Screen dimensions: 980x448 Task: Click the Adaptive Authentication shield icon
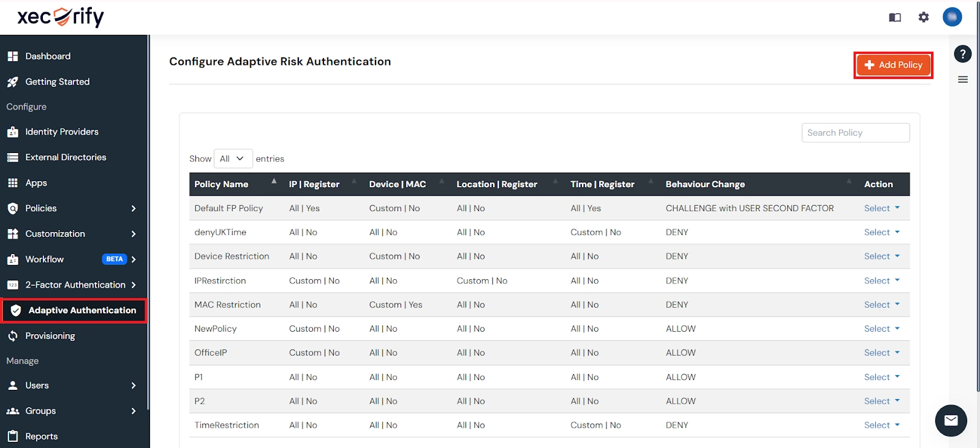coord(16,310)
